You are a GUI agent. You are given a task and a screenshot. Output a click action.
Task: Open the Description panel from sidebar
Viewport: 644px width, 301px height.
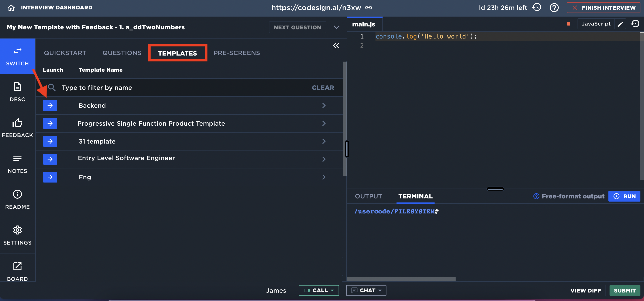pyautogui.click(x=17, y=92)
